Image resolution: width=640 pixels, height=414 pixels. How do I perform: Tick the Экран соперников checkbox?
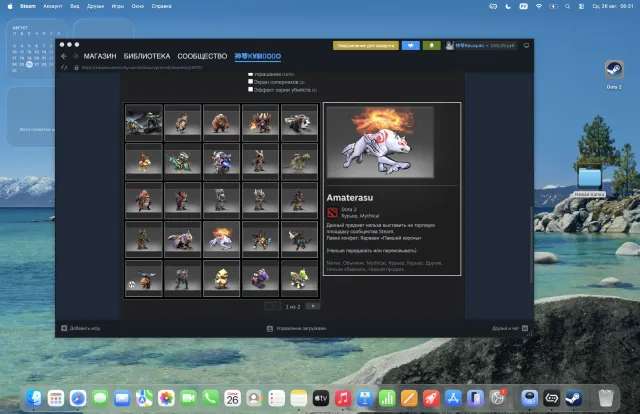tap(250, 82)
